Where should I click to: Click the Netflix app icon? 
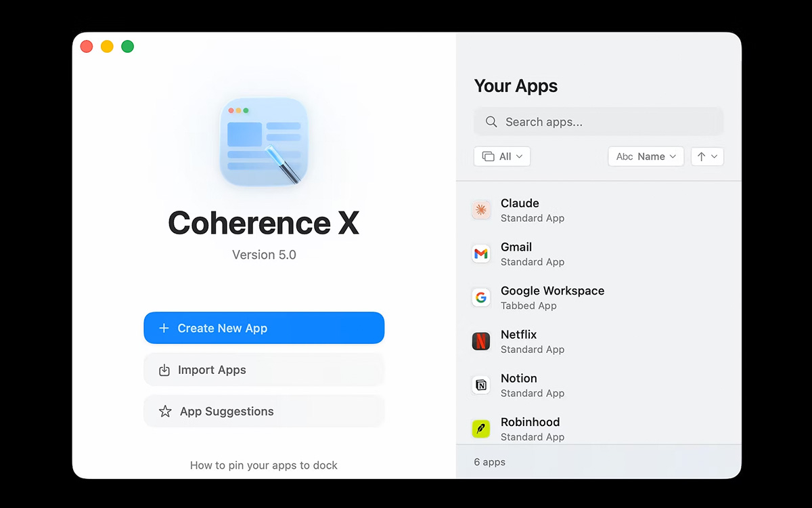481,341
